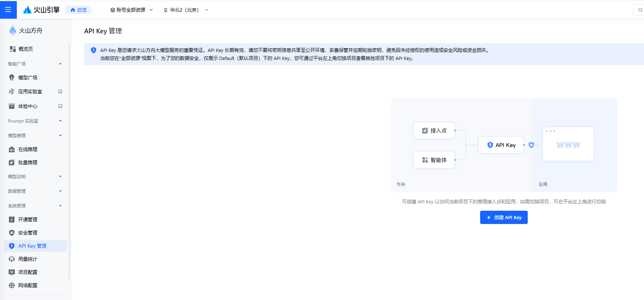
Task: Collapse the 模型推理 section
Action: 60,135
